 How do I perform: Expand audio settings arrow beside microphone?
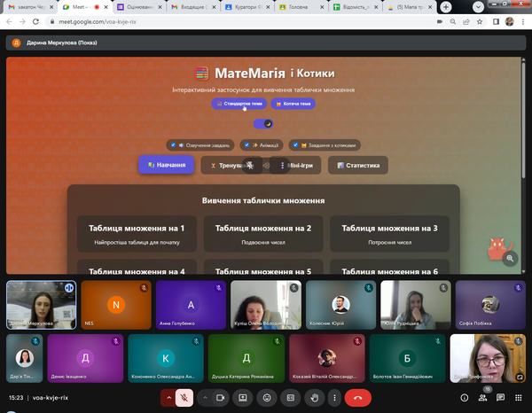click(166, 398)
